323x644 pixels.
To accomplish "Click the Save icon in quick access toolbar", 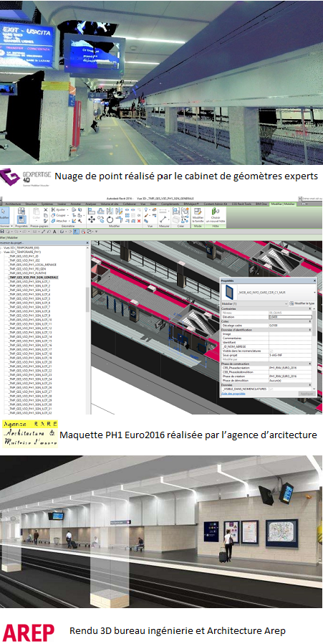I will point(2,232).
